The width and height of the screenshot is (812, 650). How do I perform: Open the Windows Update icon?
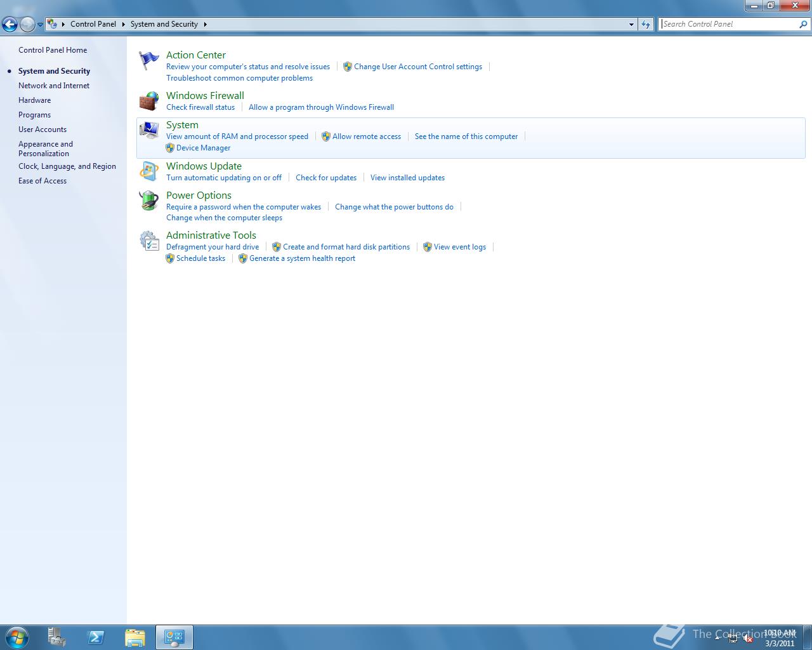149,171
